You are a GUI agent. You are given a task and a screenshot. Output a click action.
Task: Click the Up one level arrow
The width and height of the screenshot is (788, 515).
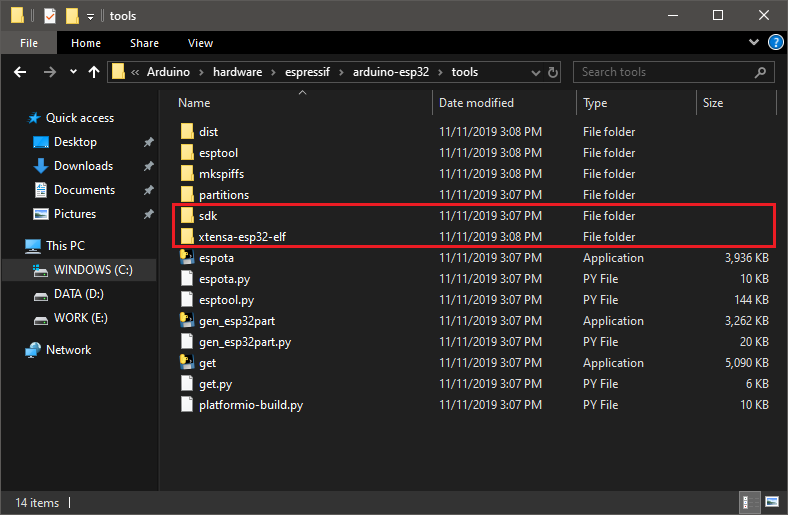click(x=95, y=72)
